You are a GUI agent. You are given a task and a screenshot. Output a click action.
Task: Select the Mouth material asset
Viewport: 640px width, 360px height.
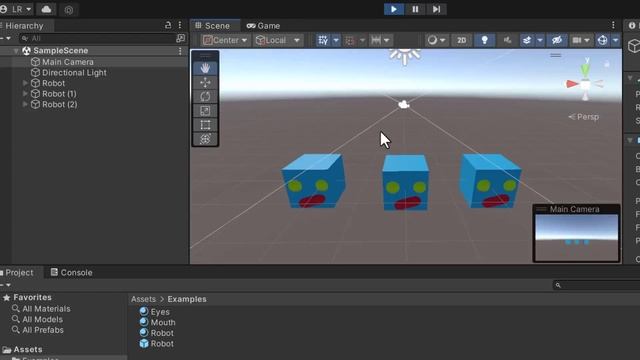[x=157, y=322]
